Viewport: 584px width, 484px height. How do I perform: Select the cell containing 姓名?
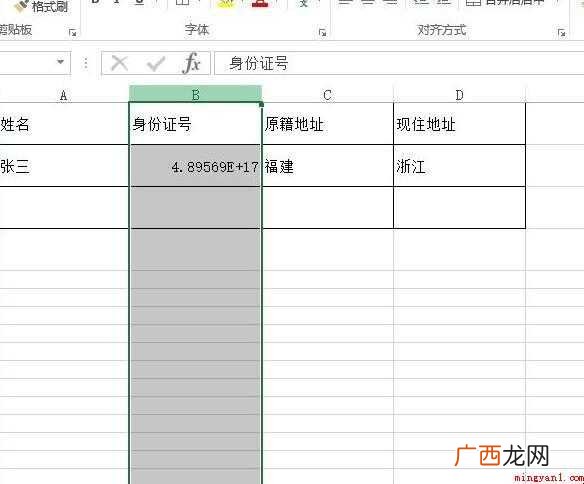tap(64, 124)
